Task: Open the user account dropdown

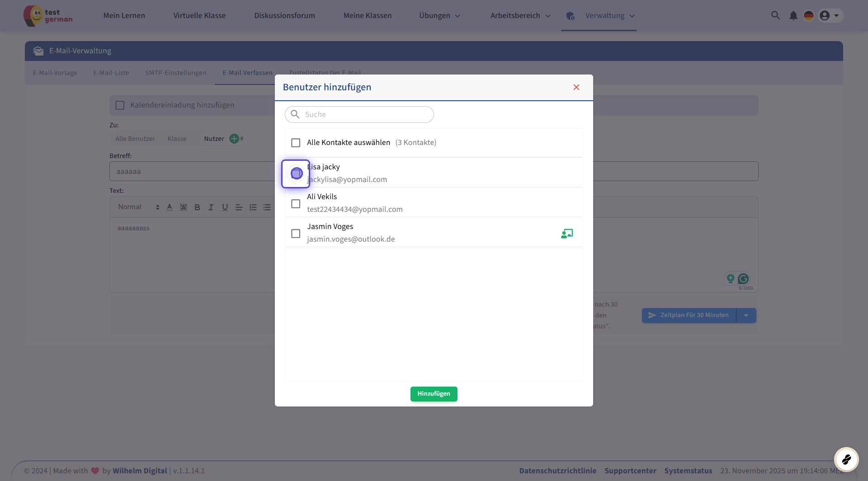Action: (x=830, y=16)
